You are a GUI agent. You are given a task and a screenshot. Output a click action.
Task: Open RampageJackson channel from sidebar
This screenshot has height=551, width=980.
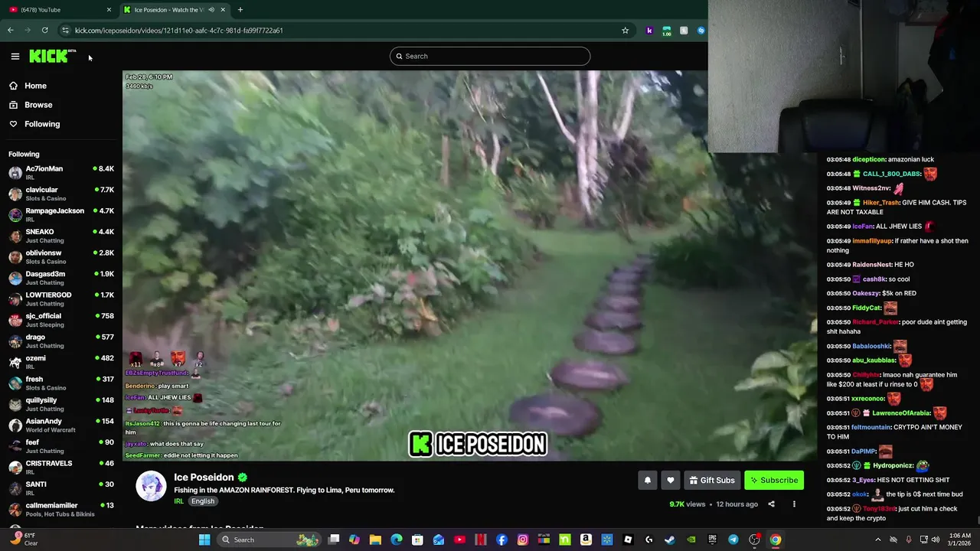[x=61, y=214]
